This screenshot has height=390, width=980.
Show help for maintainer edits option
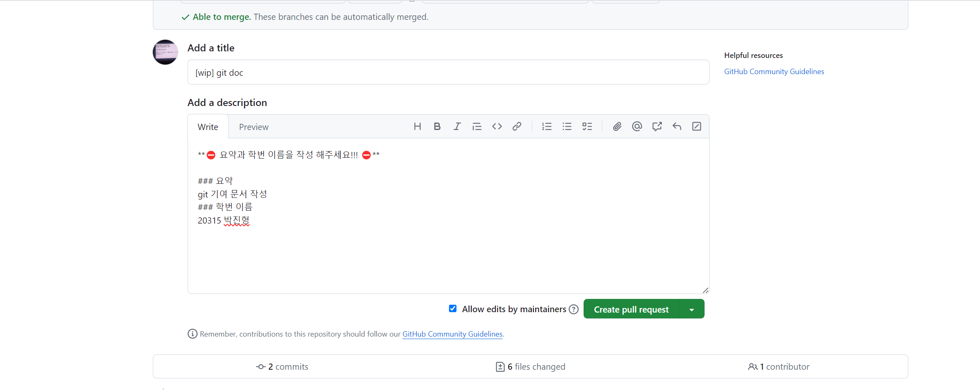(x=573, y=310)
